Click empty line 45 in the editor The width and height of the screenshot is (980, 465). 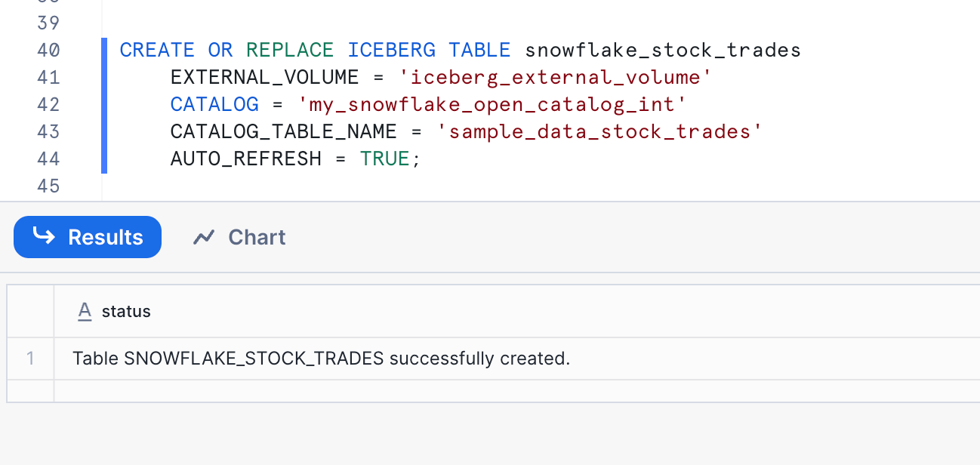tap(529, 186)
